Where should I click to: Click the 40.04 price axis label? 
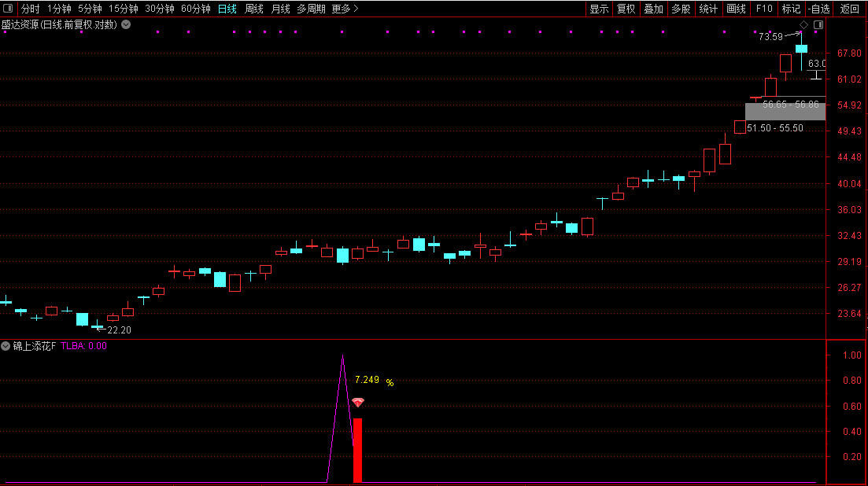tap(849, 183)
